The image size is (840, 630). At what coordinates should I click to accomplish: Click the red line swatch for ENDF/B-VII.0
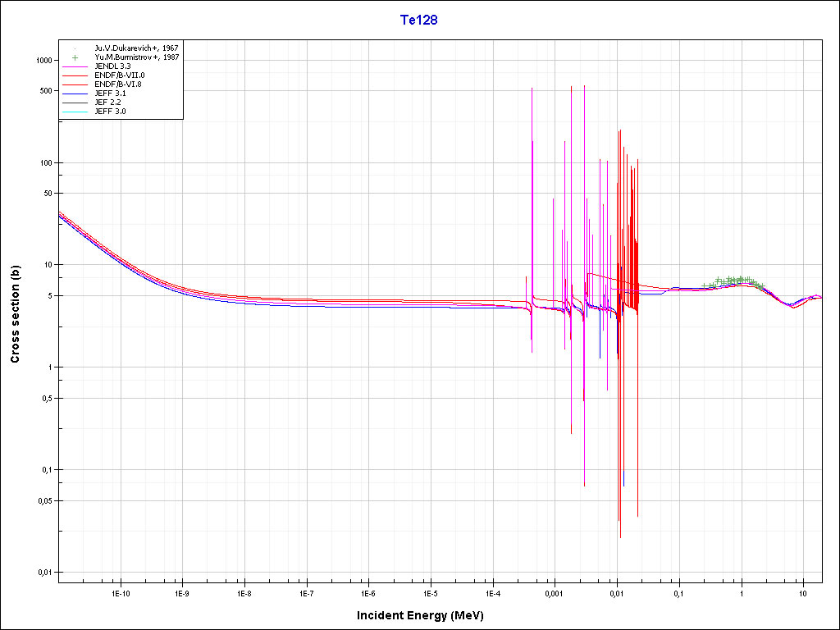[x=75, y=75]
